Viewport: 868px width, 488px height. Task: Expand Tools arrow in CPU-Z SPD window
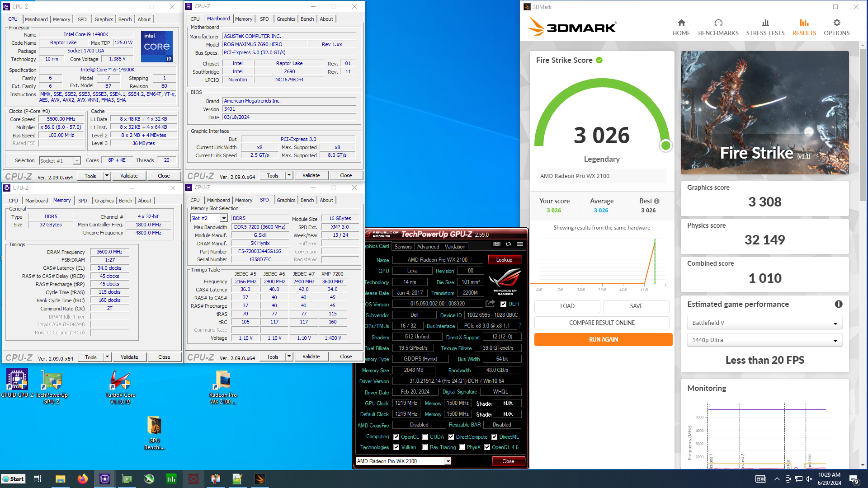[x=289, y=357]
